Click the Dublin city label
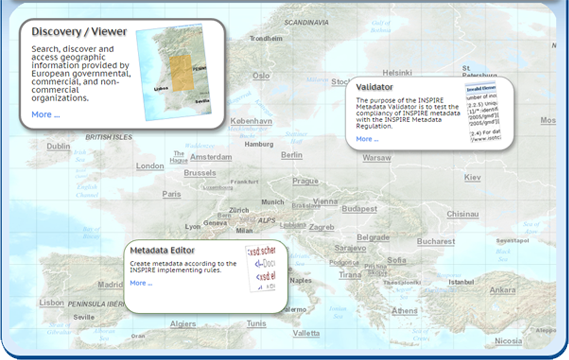Viewport: 569px width, 360px height. click(x=58, y=146)
